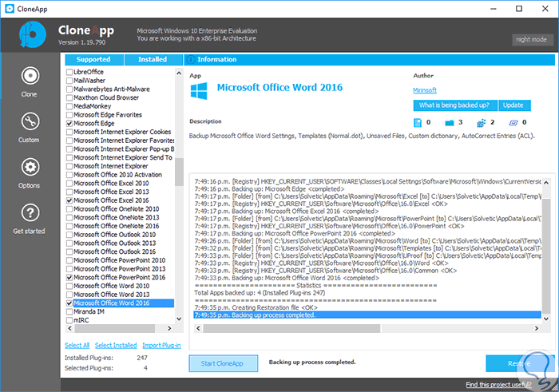Switch to the Supported tab
Image resolution: width=559 pixels, height=392 pixels.
pos(94,60)
